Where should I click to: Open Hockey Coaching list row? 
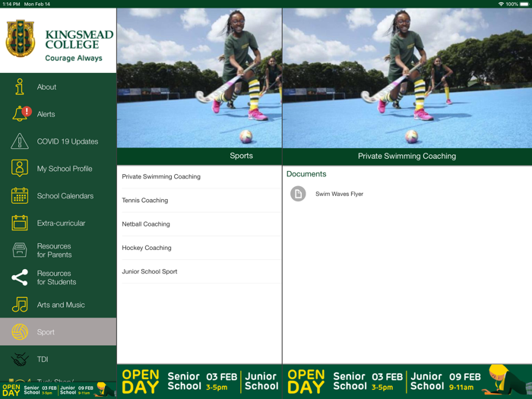199,248
